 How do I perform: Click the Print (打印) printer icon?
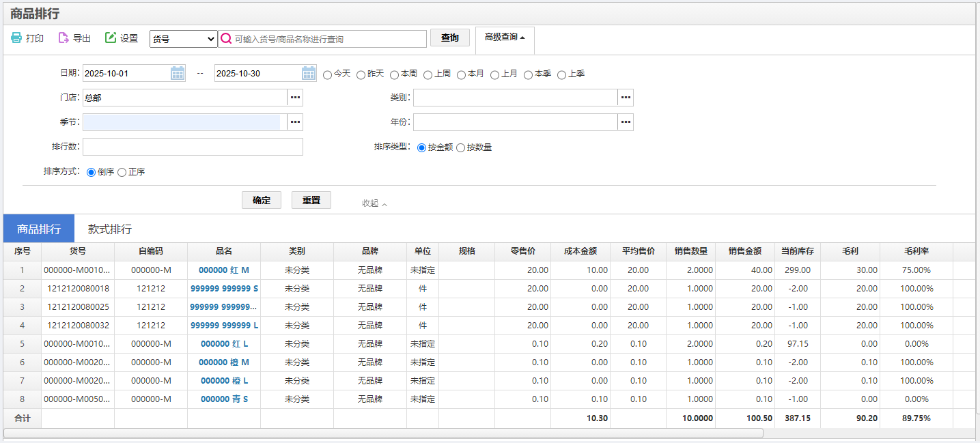click(x=16, y=38)
